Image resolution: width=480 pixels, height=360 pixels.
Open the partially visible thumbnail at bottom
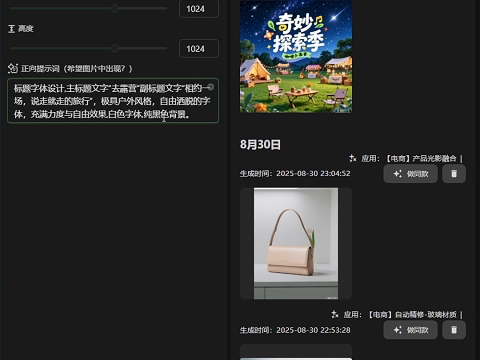coord(296,352)
